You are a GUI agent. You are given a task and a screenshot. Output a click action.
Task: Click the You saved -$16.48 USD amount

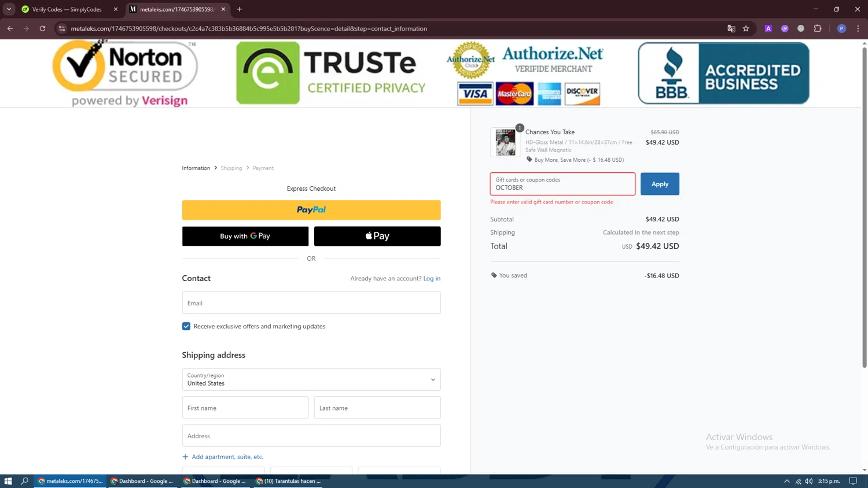(x=661, y=276)
